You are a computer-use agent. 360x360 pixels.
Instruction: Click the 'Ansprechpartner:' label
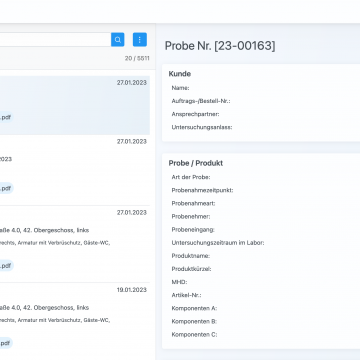(195, 114)
